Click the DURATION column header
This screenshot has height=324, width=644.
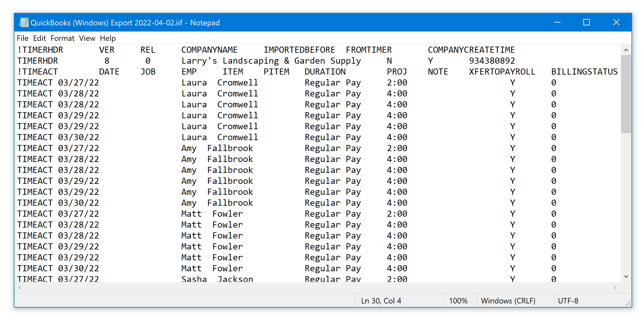click(325, 72)
